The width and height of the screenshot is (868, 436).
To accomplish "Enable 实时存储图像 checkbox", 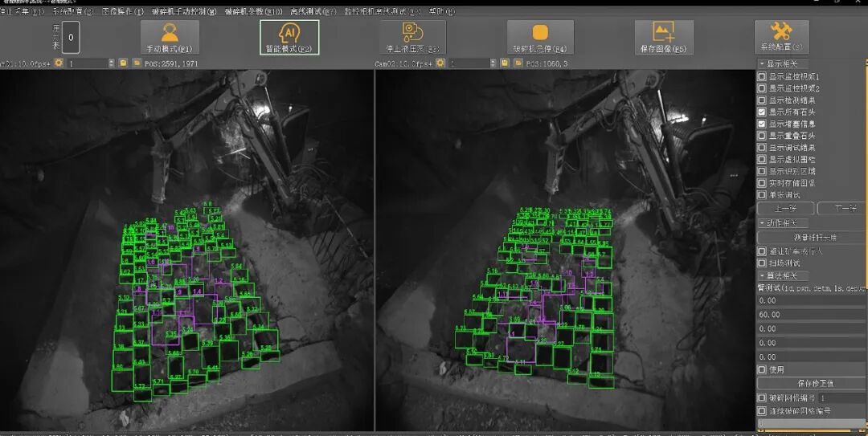I will (762, 182).
